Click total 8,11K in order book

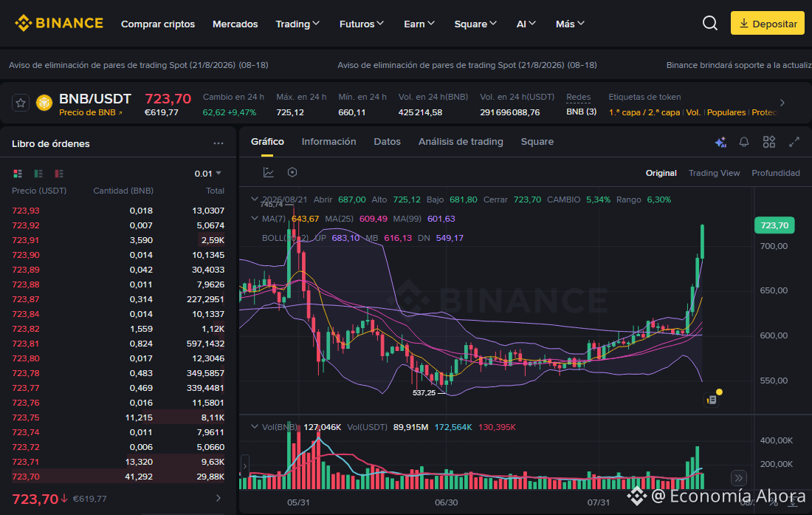[213, 417]
